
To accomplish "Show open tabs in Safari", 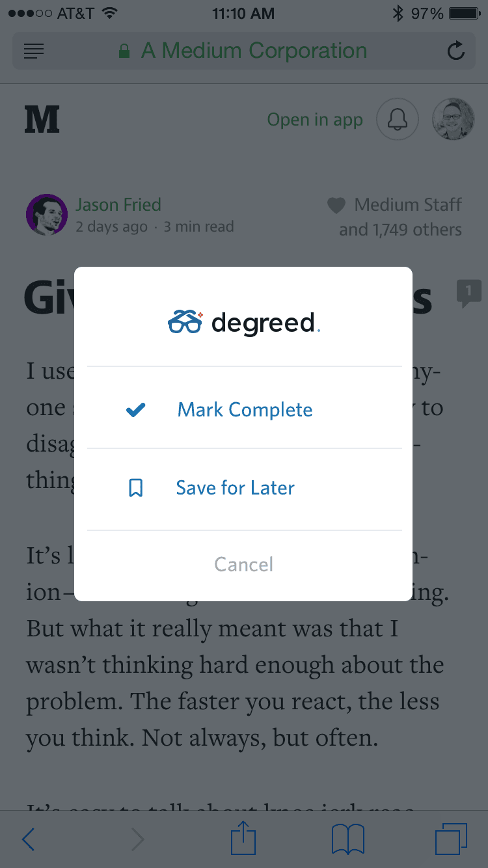I will (451, 839).
